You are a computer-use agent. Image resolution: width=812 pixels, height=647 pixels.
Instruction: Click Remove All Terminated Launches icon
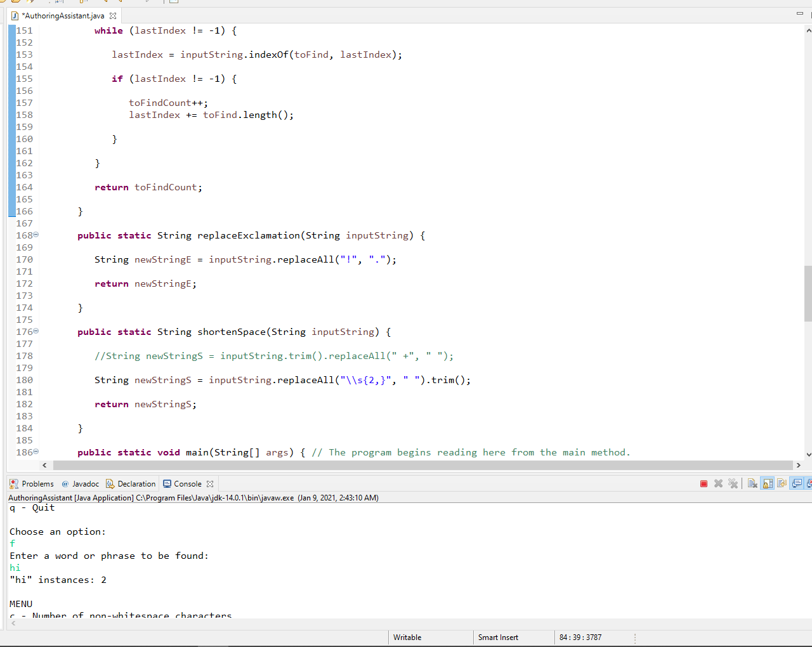733,483
